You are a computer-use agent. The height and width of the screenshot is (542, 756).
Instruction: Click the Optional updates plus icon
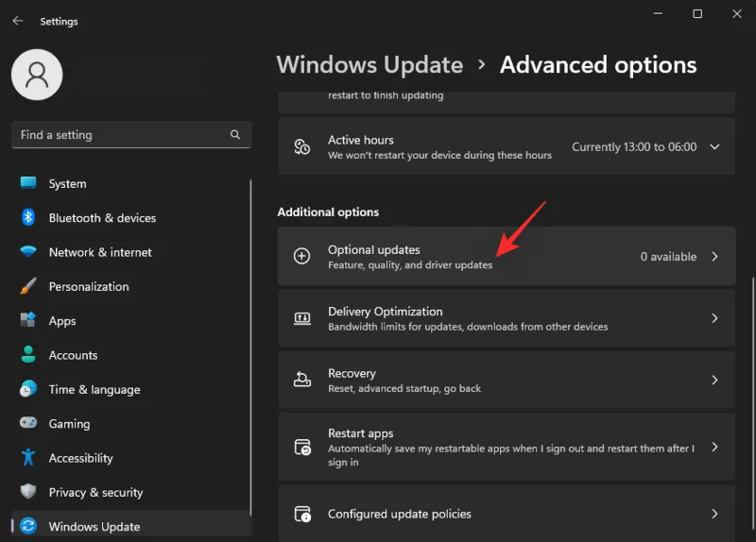pyautogui.click(x=302, y=256)
